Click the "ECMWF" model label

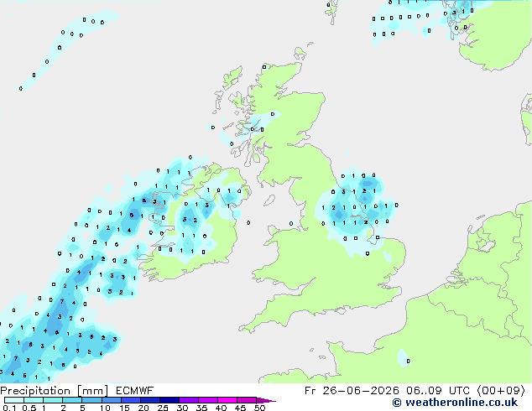click(135, 391)
